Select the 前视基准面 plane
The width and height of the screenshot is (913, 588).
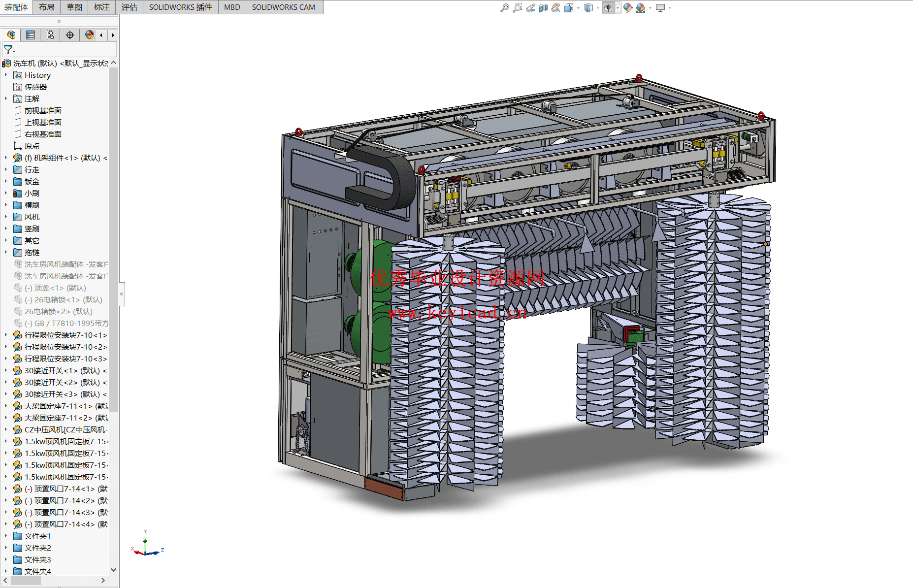[x=43, y=111]
